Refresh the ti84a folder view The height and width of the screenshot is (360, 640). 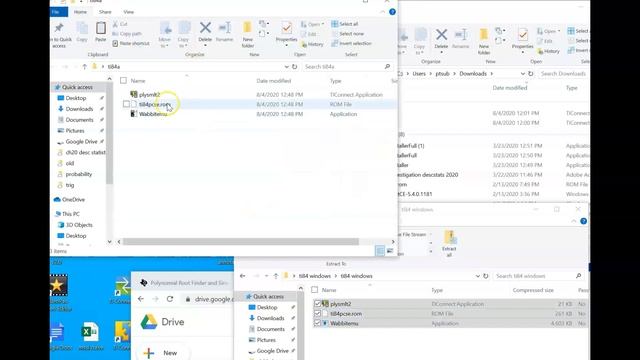coord(294,67)
